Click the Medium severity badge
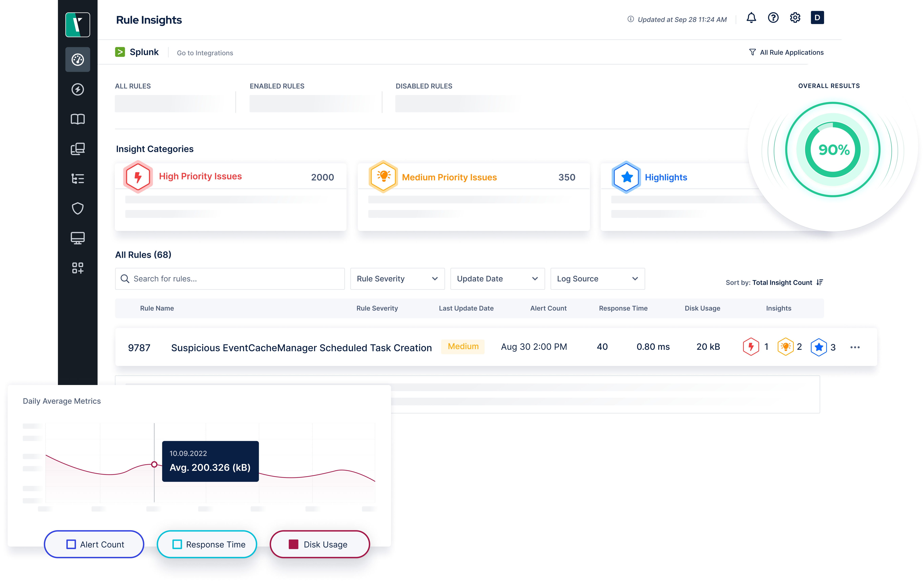The width and height of the screenshot is (924, 583). 463,346
